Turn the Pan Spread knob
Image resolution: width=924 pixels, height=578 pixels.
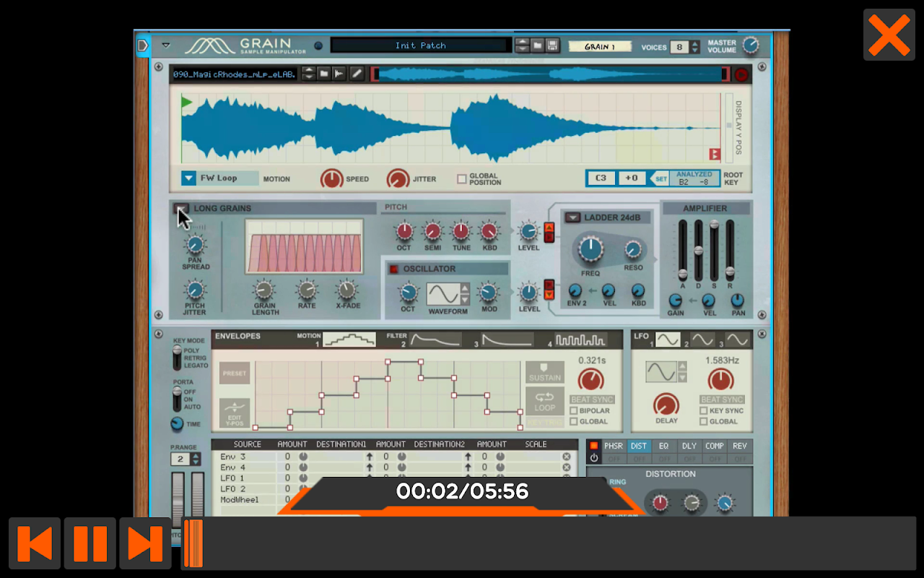tap(195, 244)
